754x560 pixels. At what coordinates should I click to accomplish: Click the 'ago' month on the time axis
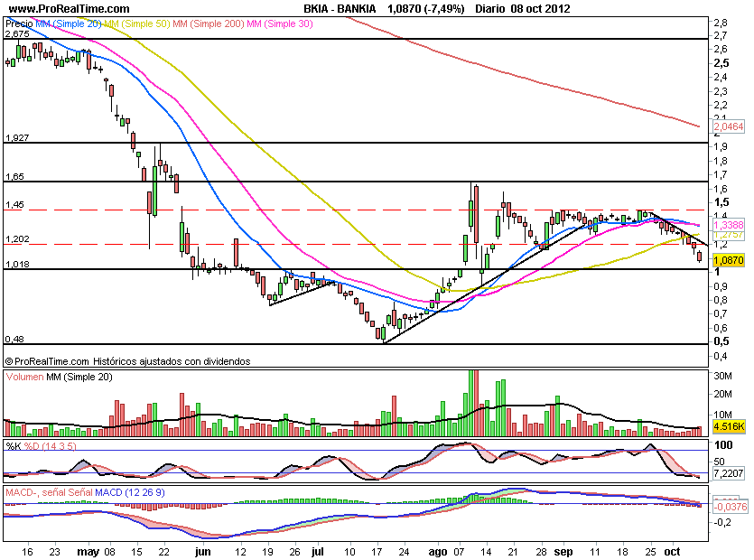coord(437,548)
